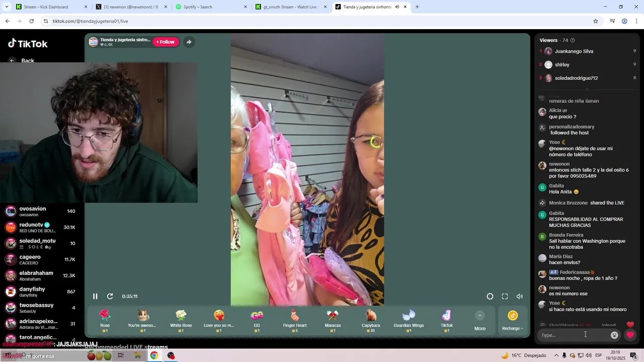
Task: Open Recharge coins menu
Action: click(x=513, y=321)
